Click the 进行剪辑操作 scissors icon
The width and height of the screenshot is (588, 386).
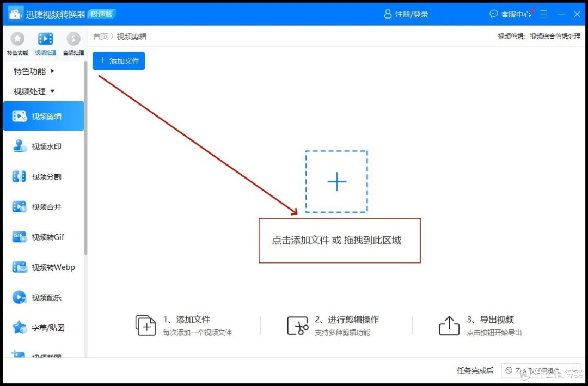[x=298, y=325]
